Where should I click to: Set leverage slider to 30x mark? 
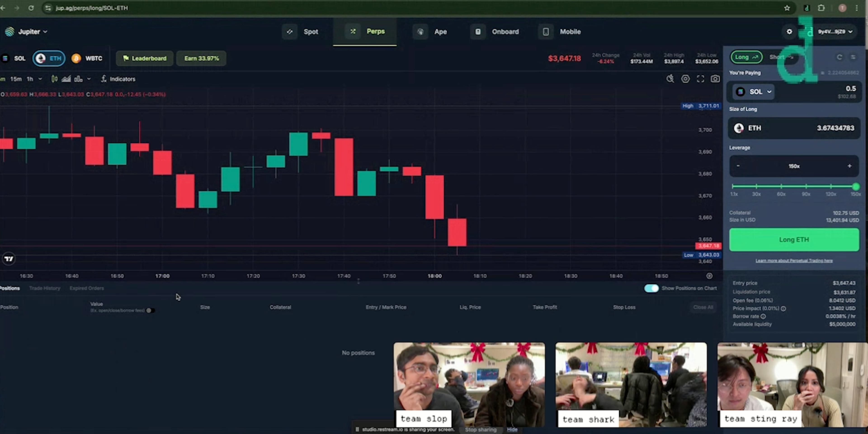tap(756, 186)
